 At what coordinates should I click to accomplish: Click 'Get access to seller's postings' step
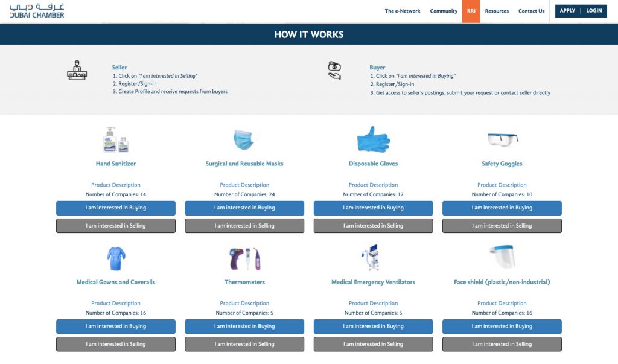click(460, 93)
